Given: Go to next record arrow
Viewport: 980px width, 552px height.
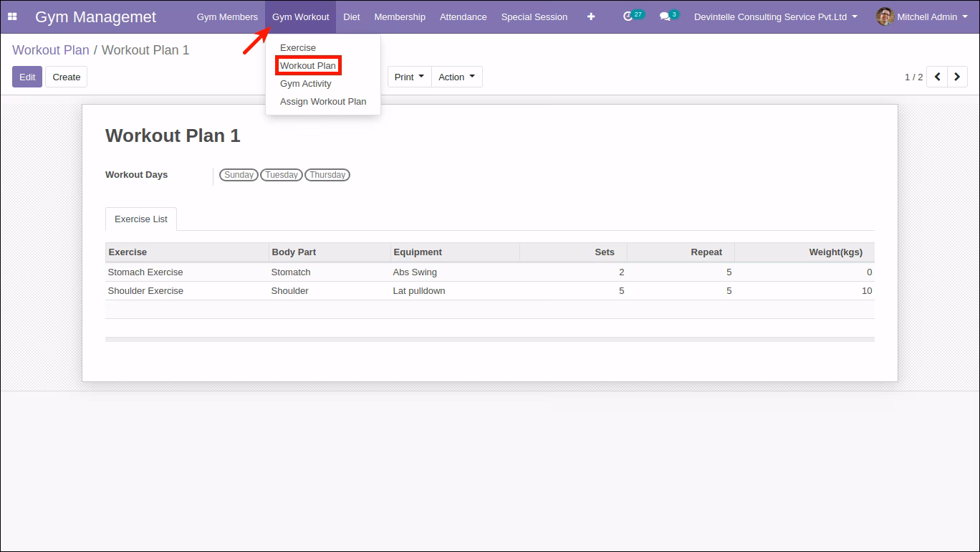Looking at the screenshot, I should (958, 77).
